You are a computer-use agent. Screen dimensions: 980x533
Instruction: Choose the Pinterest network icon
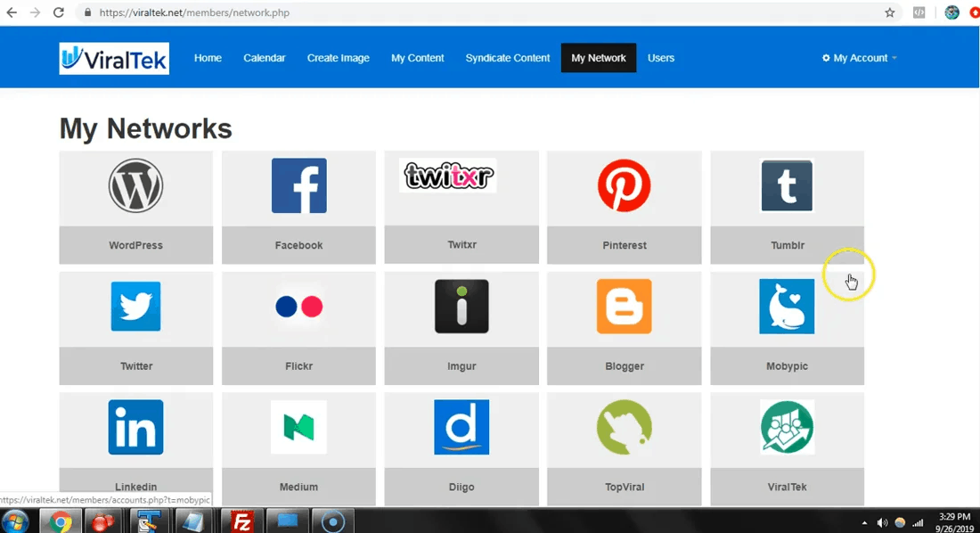[x=624, y=185]
